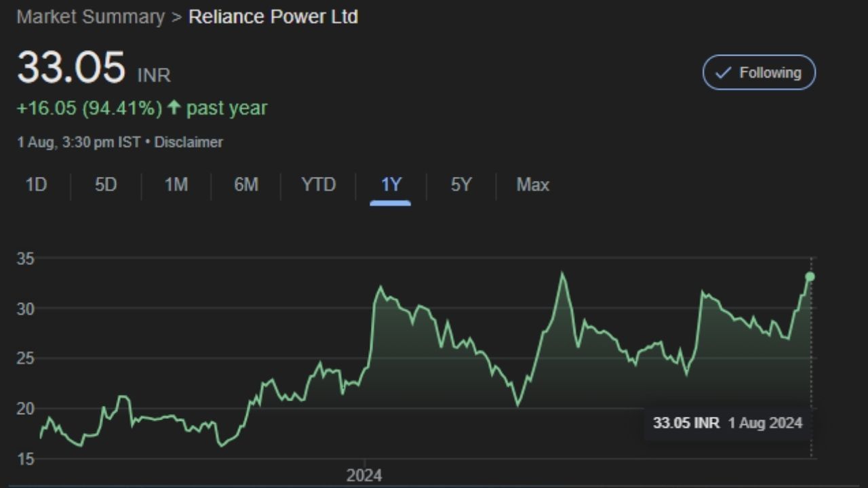Click the 2024 x-axis label
This screenshot has height=488, width=868.
tap(364, 476)
